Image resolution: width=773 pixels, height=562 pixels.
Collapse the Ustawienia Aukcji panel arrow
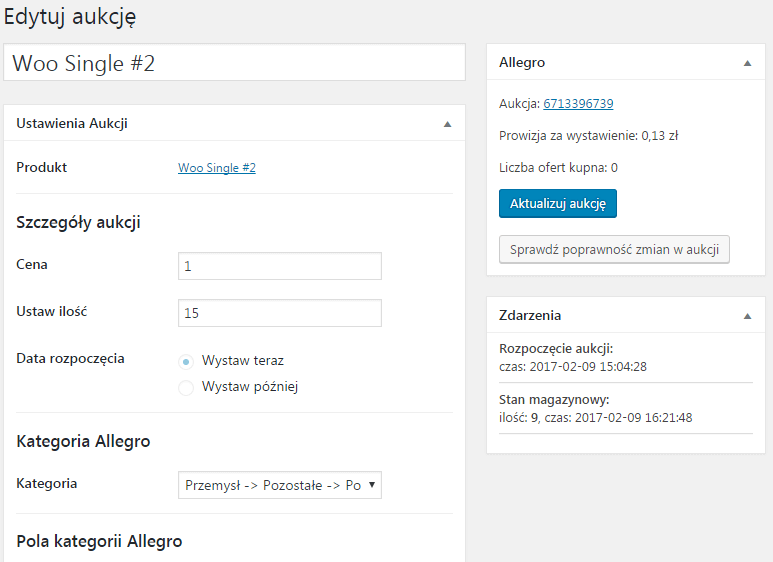[x=447, y=124]
